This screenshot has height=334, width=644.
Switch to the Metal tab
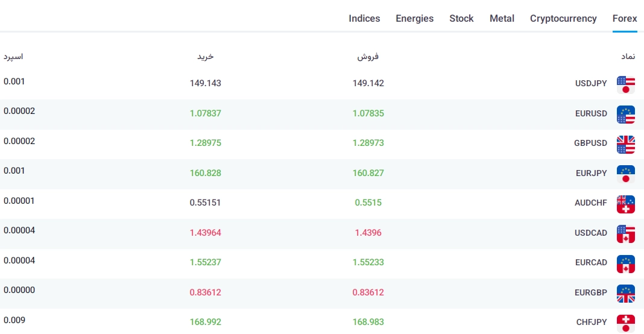(502, 19)
